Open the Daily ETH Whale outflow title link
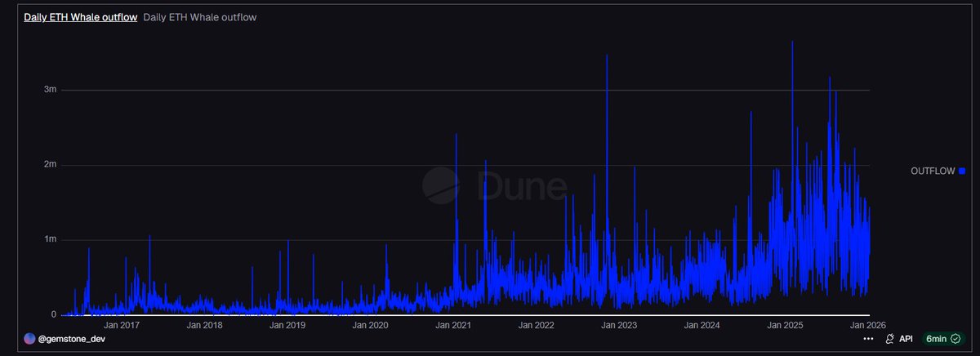980x356 pixels. click(81, 17)
